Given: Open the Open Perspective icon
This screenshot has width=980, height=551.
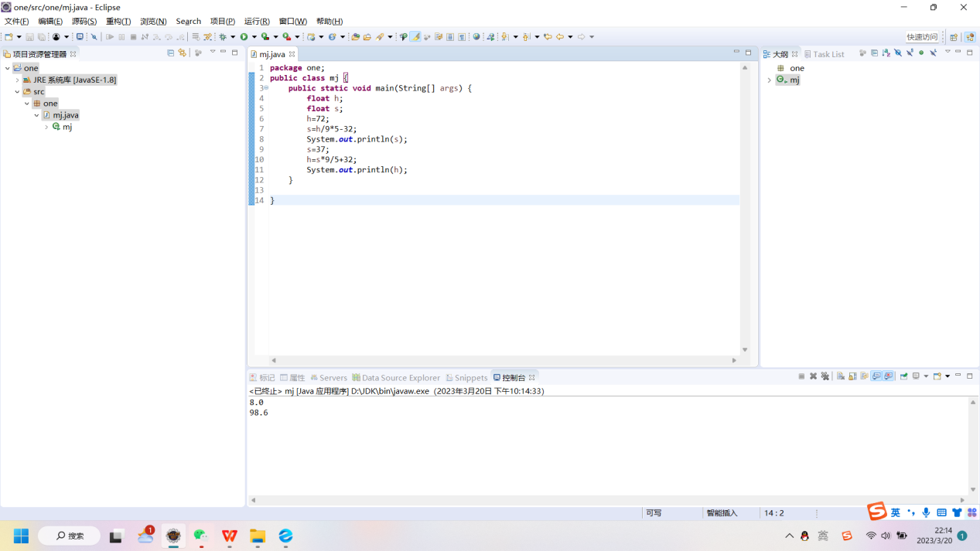Looking at the screenshot, I should click(x=954, y=36).
